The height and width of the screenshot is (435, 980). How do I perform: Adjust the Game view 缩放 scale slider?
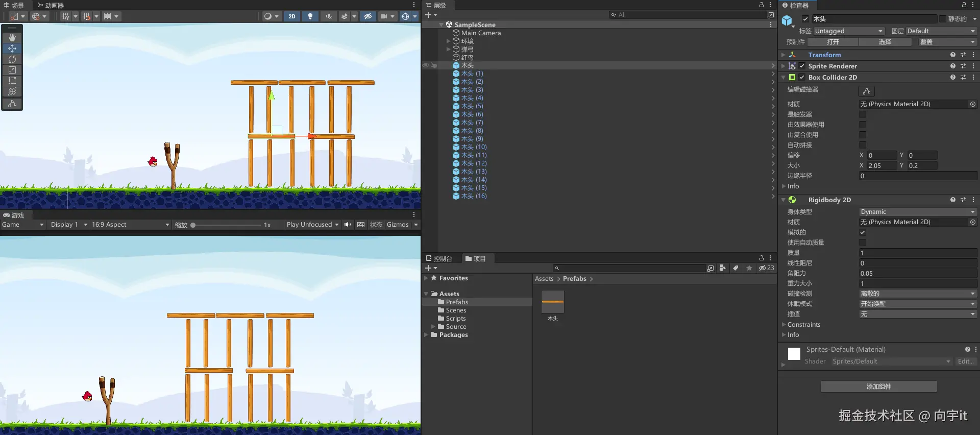tap(226, 225)
